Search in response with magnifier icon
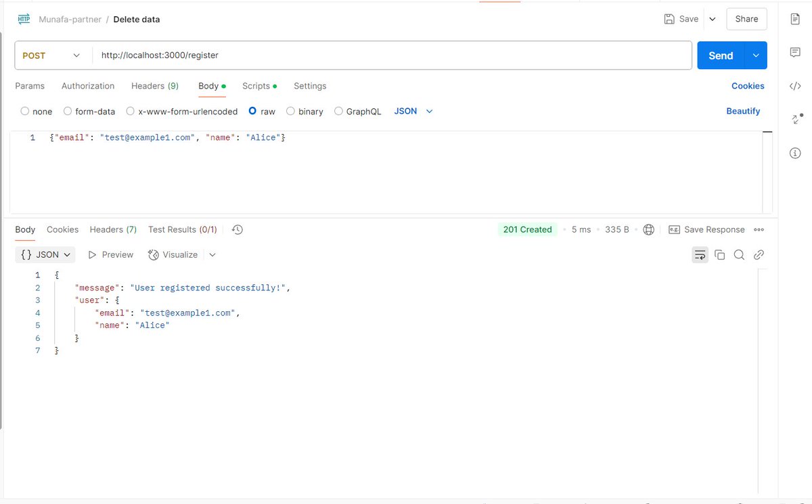The width and height of the screenshot is (812, 504). coord(739,255)
